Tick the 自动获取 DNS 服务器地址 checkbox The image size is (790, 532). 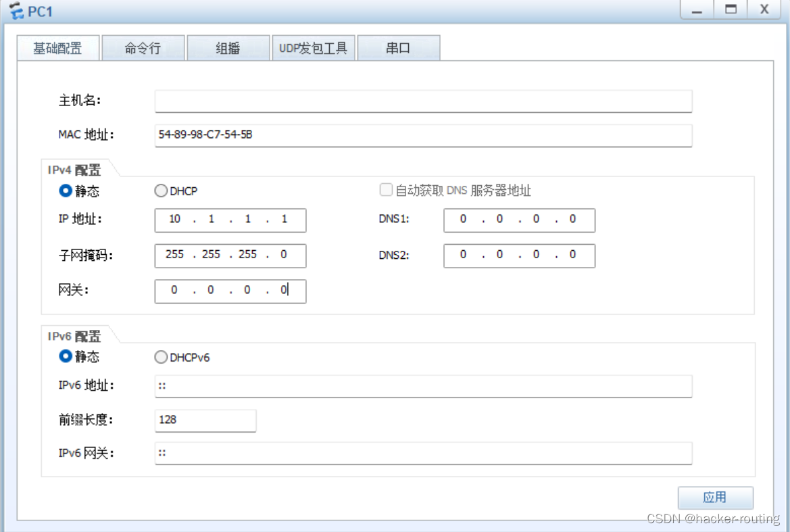(386, 190)
